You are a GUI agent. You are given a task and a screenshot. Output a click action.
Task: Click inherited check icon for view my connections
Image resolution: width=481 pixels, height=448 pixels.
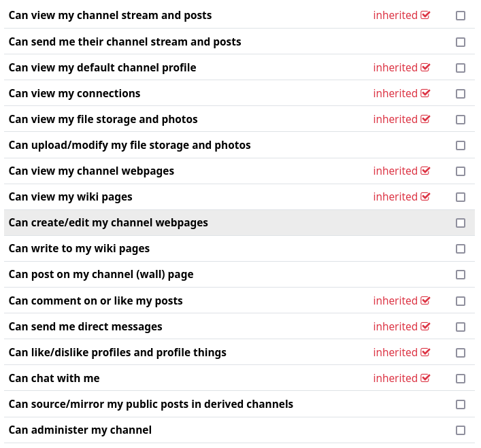click(x=426, y=93)
